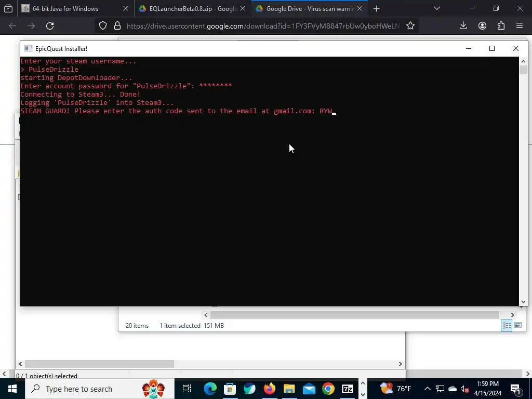Viewport: 532px width, 399px height.
Task: Open the muted volume tray icon
Action: tap(465, 389)
